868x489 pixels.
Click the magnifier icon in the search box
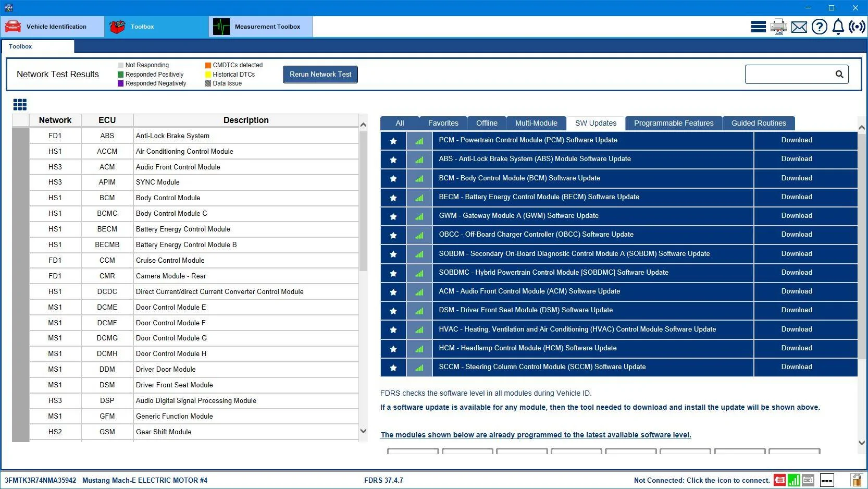pos(839,75)
